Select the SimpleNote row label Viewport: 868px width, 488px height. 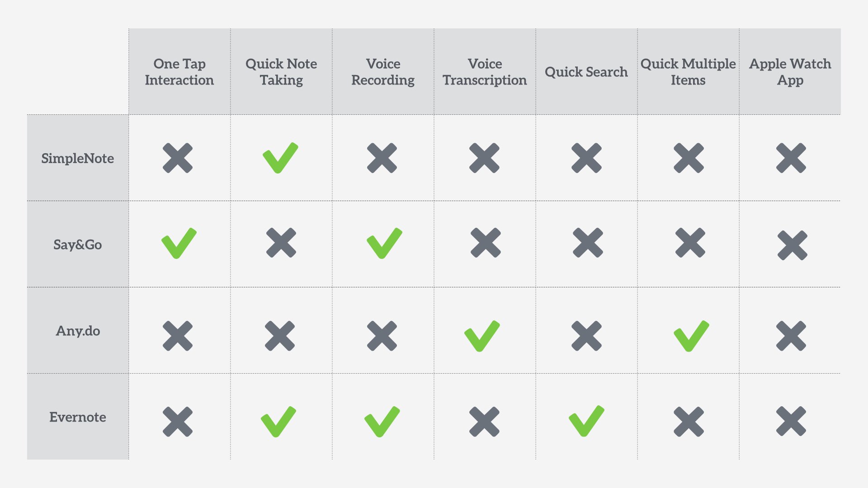78,158
